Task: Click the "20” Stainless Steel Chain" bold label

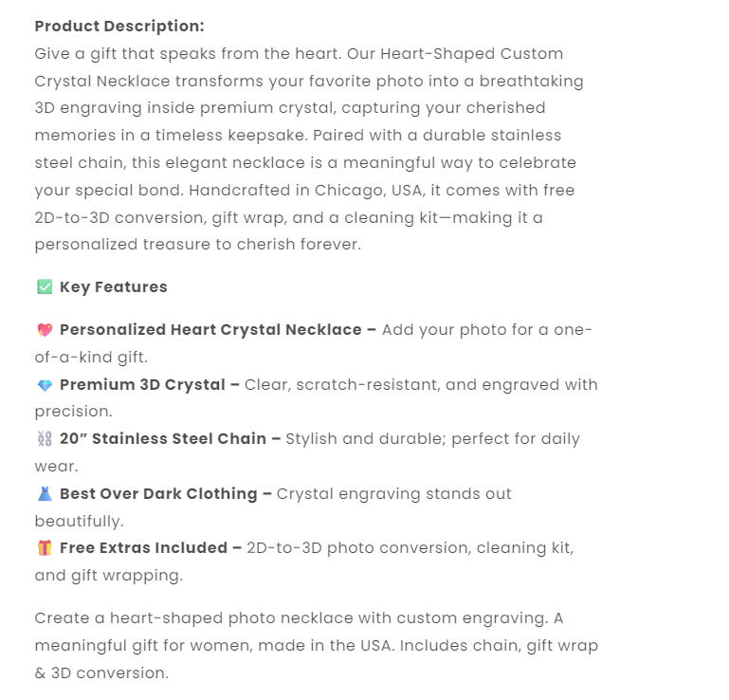Action: (x=163, y=439)
